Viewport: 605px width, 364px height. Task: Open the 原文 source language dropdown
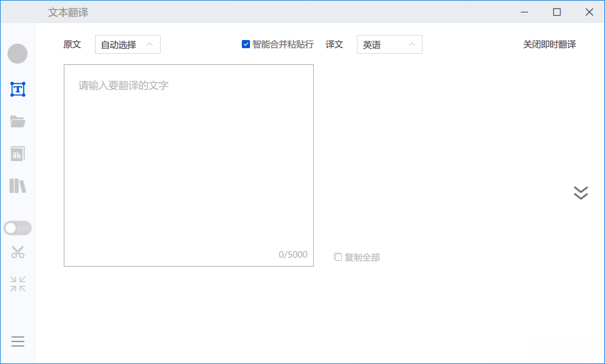click(x=127, y=44)
